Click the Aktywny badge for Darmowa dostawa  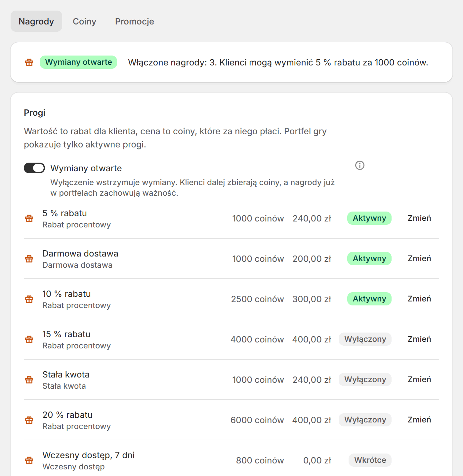(369, 258)
